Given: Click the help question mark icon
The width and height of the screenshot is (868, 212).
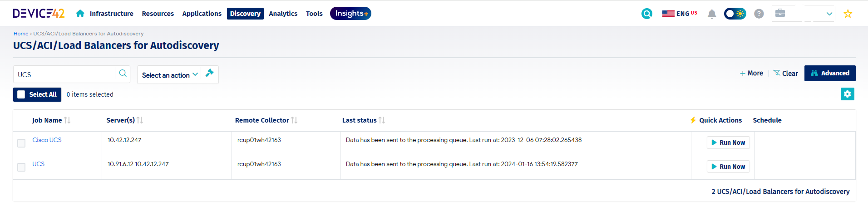Looking at the screenshot, I should click(759, 14).
